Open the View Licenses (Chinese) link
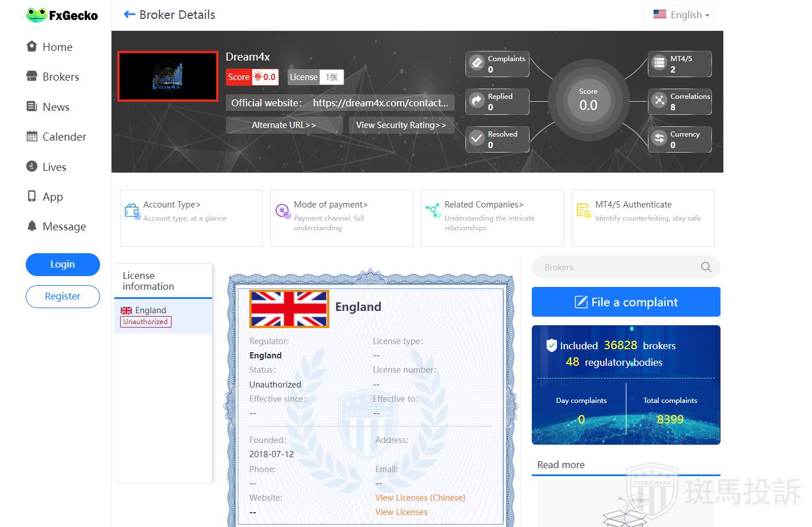Screen dimensions: 812x527 point(420,498)
